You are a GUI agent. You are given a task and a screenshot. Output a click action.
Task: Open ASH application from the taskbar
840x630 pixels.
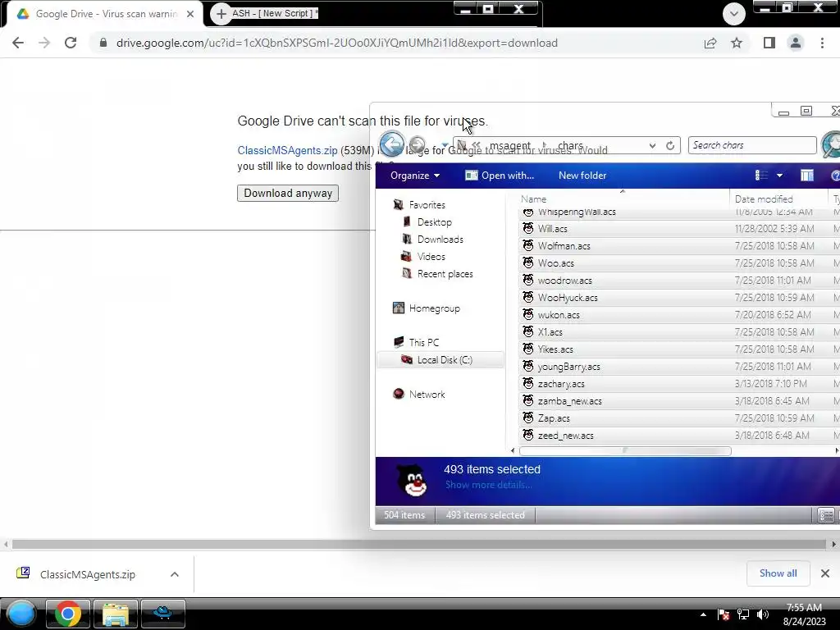coord(163,614)
